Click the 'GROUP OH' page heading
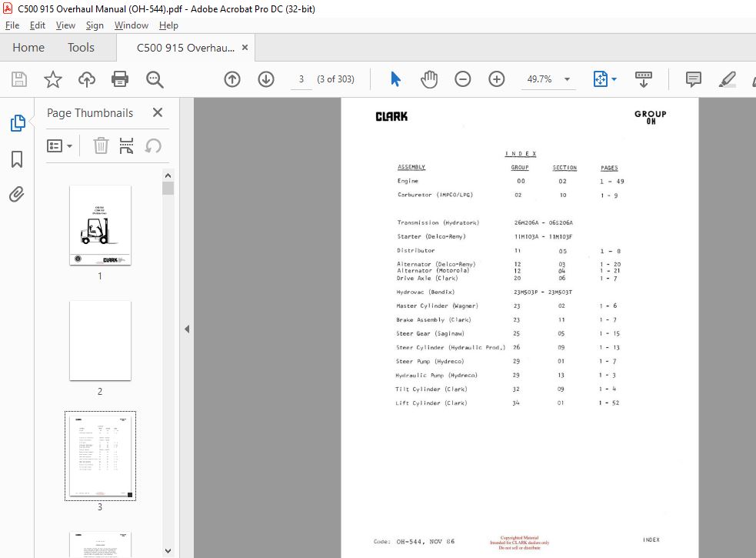The width and height of the screenshot is (756, 558). click(651, 117)
